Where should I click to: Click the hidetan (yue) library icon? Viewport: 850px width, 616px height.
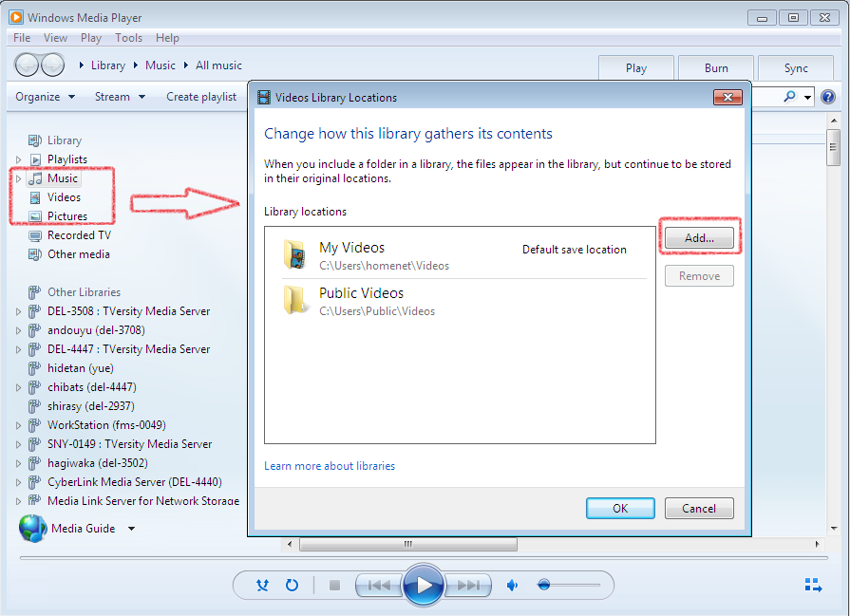(x=35, y=368)
